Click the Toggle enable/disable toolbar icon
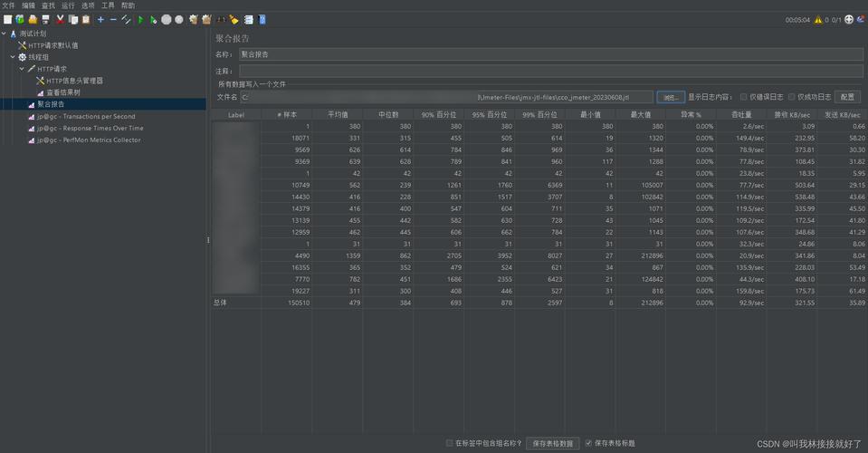868x453 pixels. point(126,19)
